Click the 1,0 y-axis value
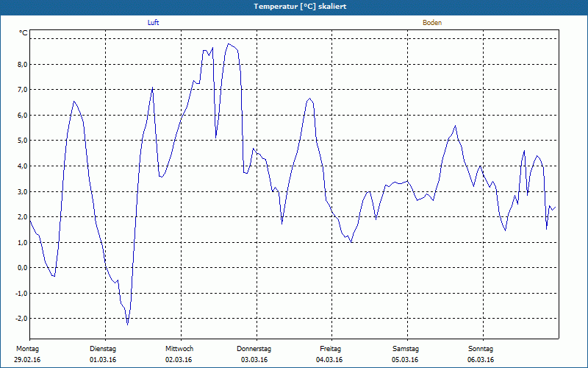Image resolution: width=588 pixels, height=368 pixels. point(23,242)
